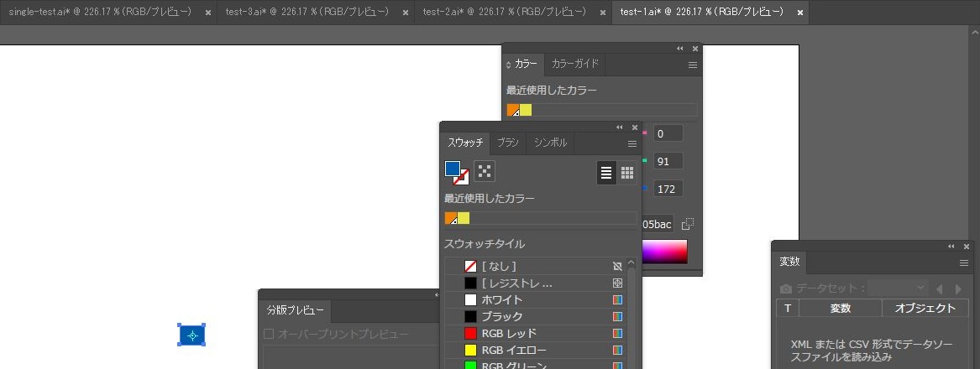The height and width of the screenshot is (369, 980).
Task: Pick the orange recent color in Color panel
Action: [513, 110]
